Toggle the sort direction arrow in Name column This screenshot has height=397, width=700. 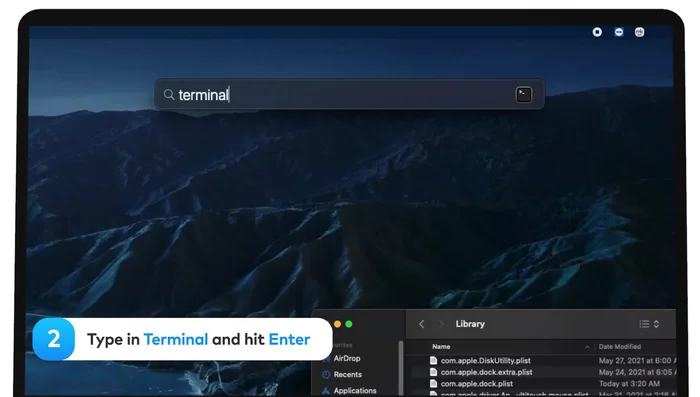click(x=587, y=347)
